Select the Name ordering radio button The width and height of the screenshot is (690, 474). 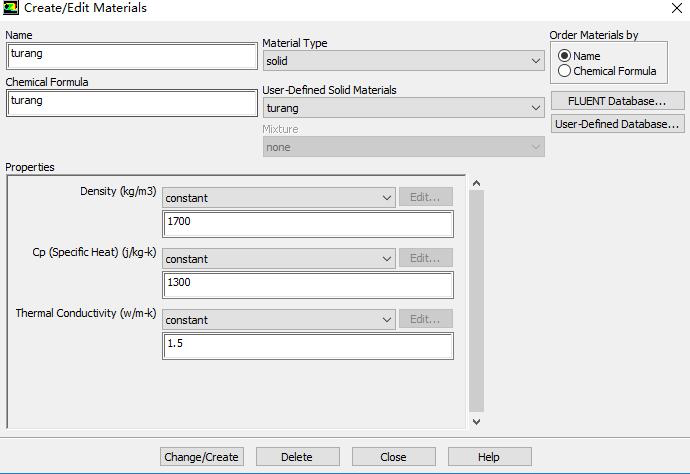(565, 56)
